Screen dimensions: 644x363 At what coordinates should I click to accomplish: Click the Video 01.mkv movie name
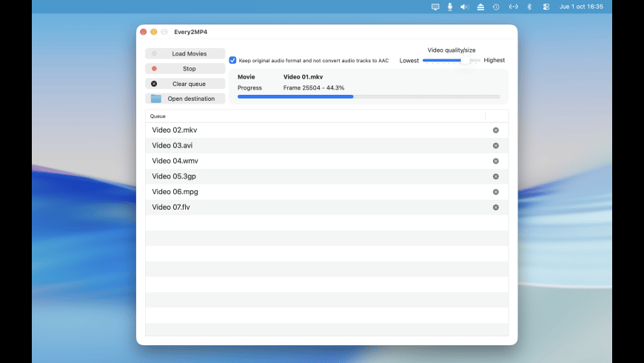303,77
